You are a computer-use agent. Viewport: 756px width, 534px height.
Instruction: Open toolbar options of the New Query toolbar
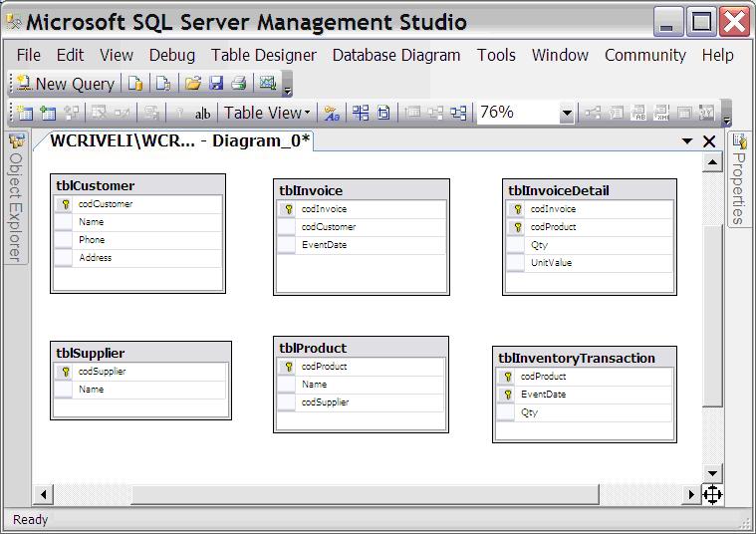tap(287, 84)
